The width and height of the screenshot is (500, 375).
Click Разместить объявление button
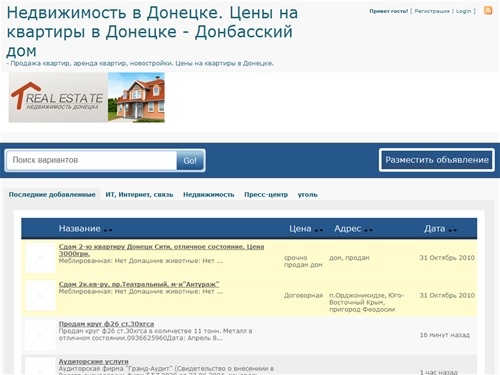point(437,160)
